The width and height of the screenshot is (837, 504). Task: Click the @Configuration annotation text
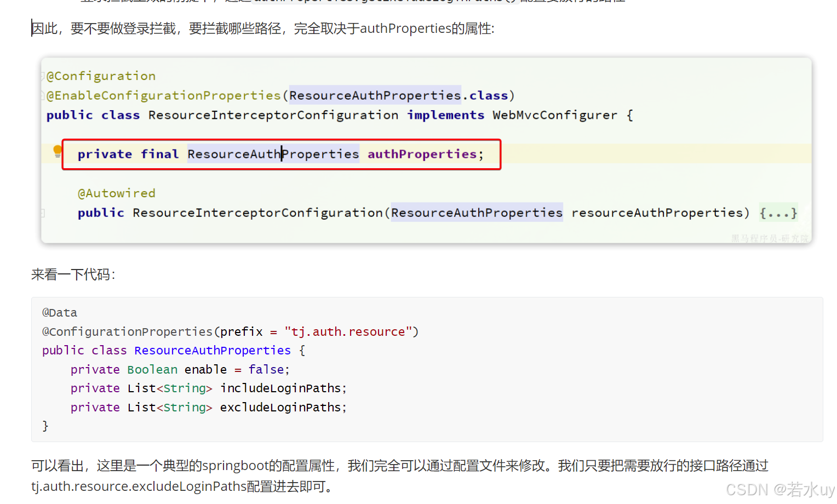click(x=101, y=76)
